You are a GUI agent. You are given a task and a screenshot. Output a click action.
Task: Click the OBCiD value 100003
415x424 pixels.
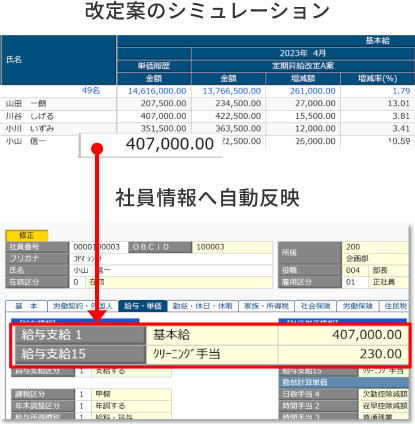point(232,247)
